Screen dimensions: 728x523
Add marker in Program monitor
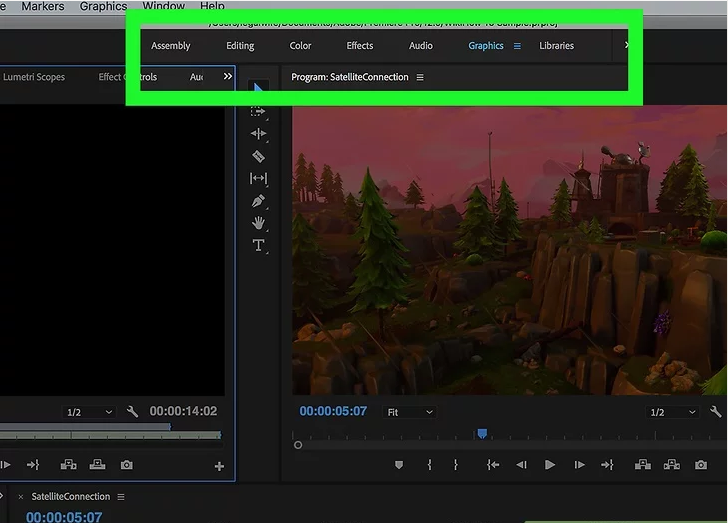point(399,465)
